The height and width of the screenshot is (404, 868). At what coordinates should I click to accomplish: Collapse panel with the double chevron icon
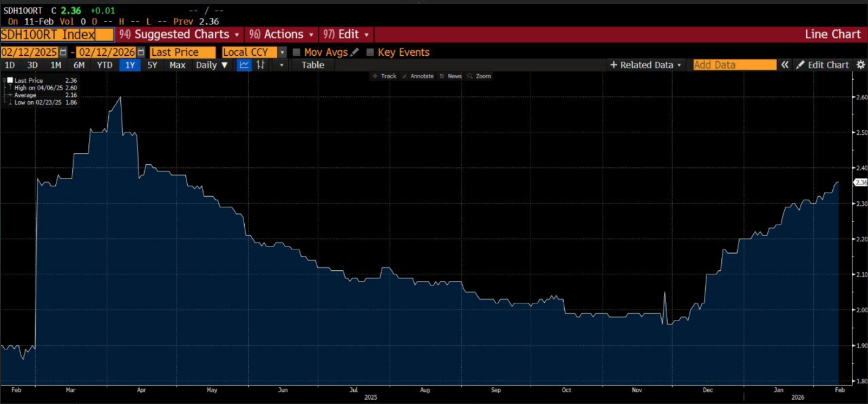click(785, 64)
